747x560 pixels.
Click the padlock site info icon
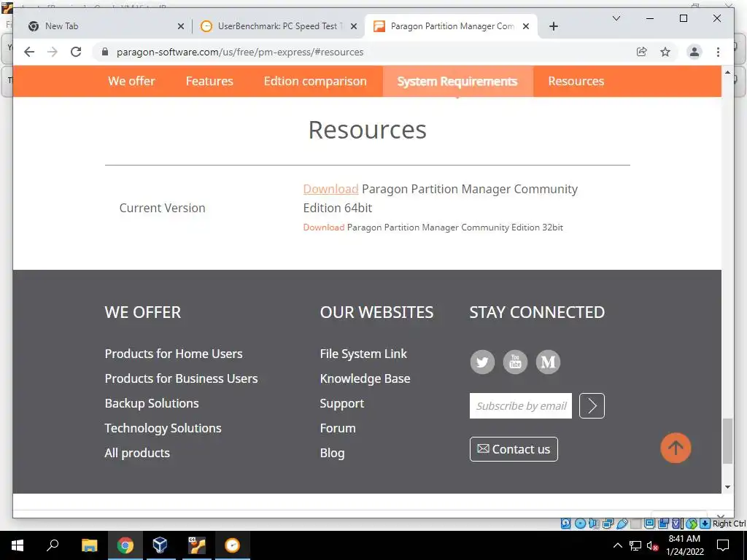pyautogui.click(x=105, y=52)
